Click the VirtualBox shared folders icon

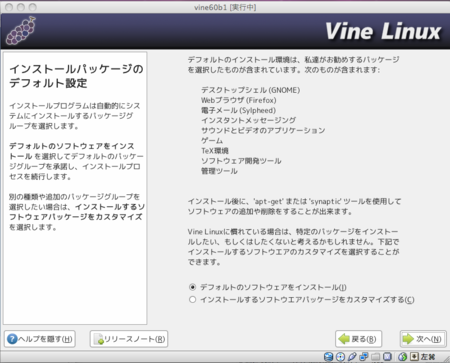coord(376,357)
